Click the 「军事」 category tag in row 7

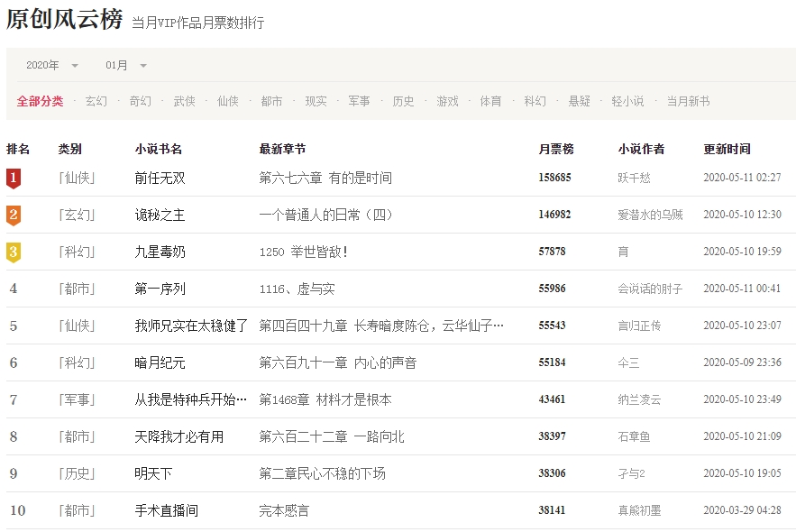(x=77, y=399)
